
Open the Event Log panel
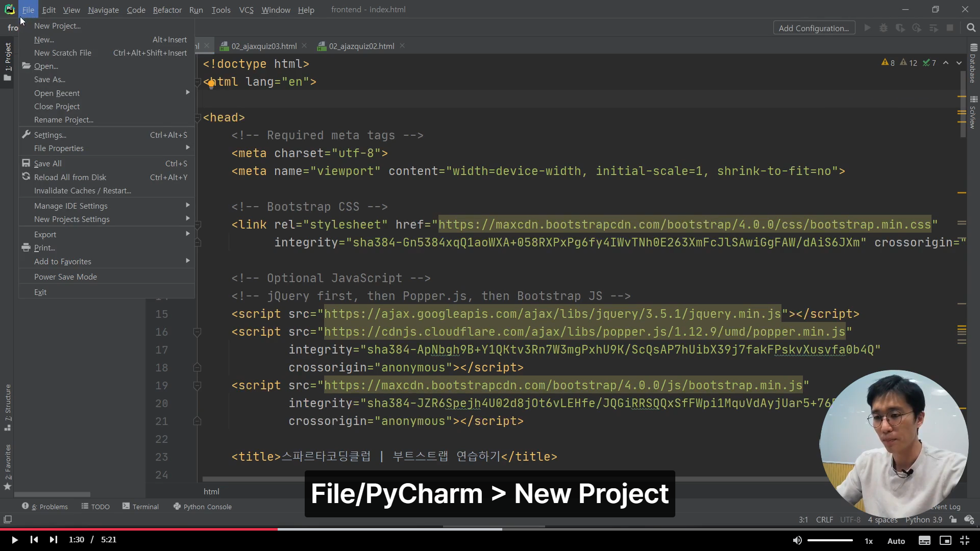946,507
